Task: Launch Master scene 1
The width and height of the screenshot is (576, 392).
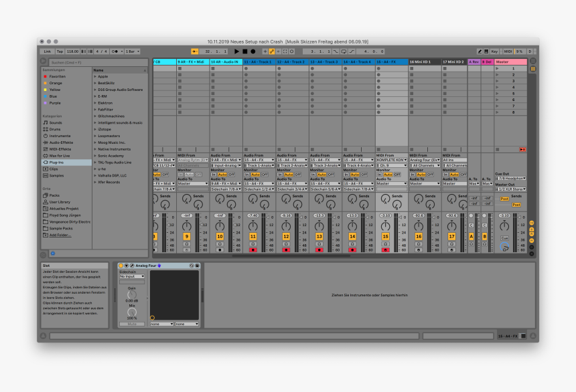Action: point(498,69)
